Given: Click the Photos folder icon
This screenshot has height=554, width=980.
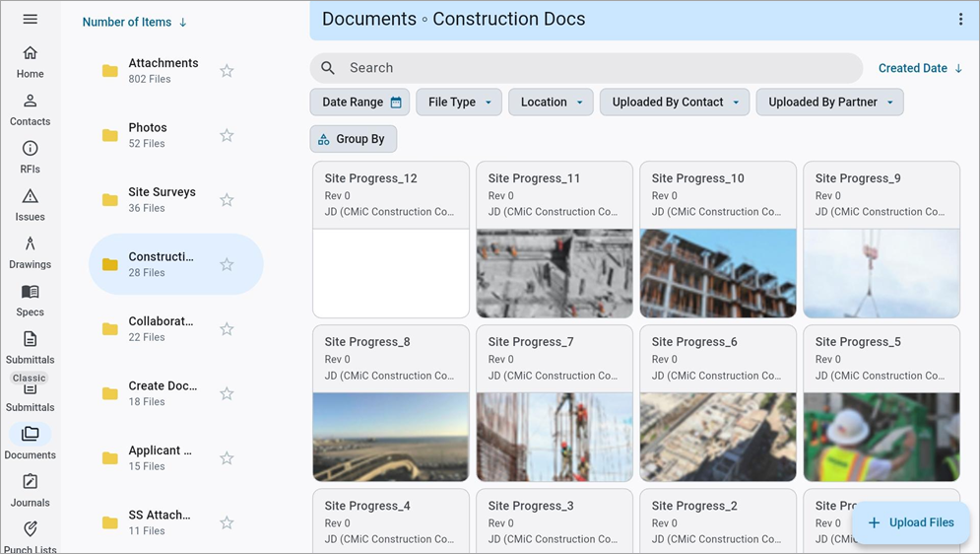Looking at the screenshot, I should coord(110,135).
